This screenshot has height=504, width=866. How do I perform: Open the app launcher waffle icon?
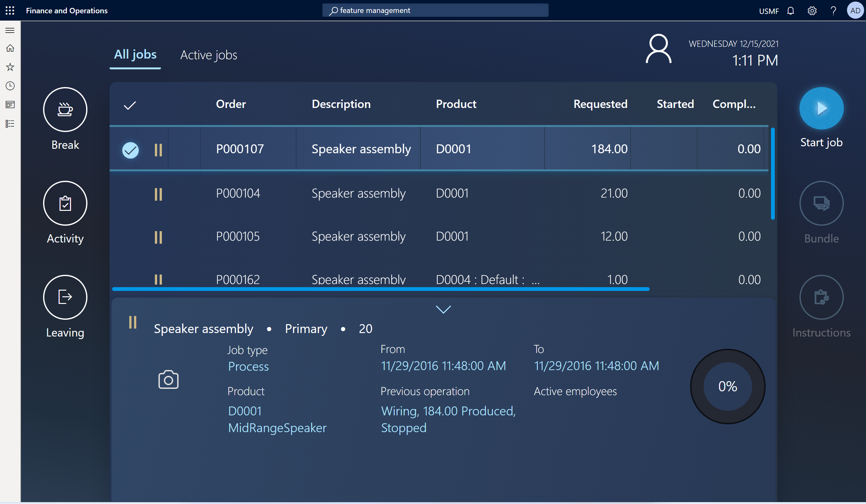tap(10, 10)
